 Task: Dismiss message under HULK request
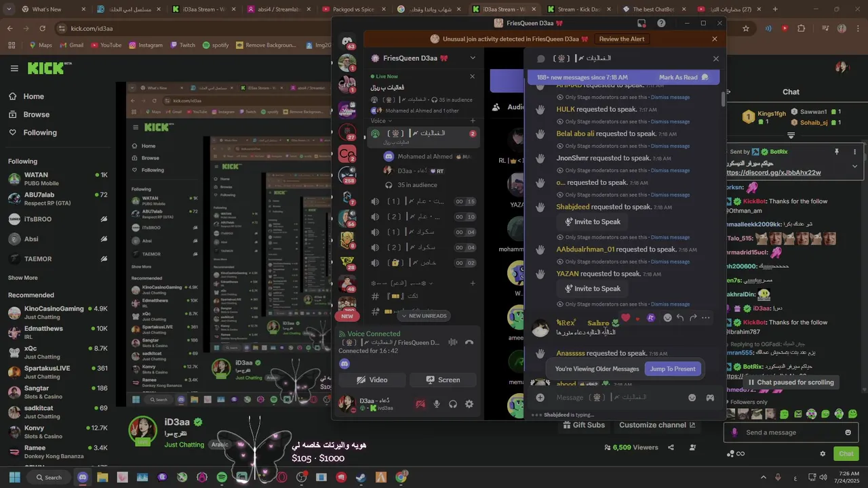pos(670,122)
